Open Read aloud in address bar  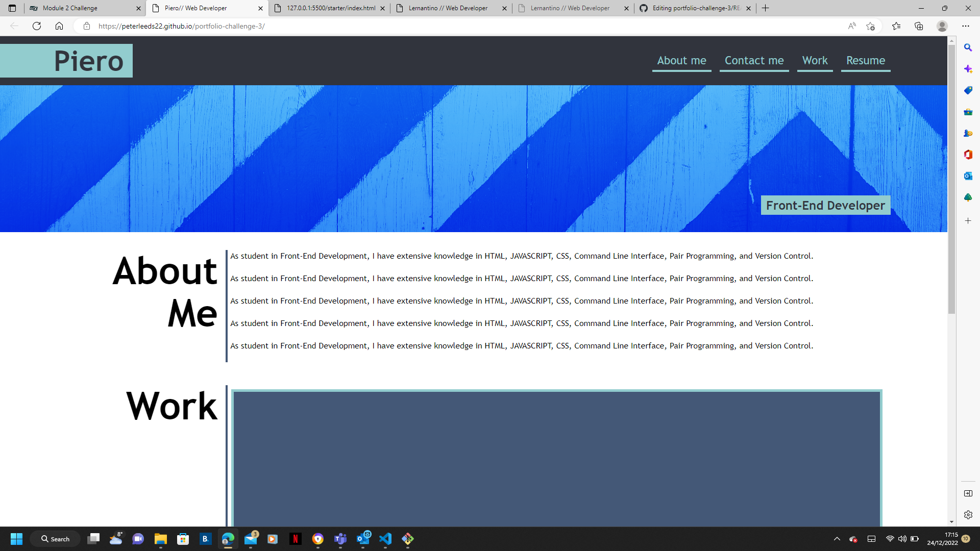(x=852, y=26)
